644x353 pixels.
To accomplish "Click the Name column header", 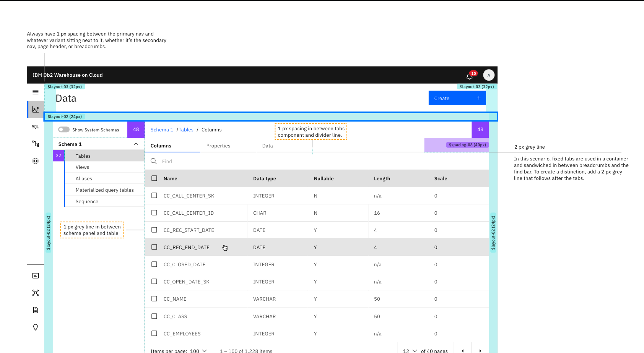I will [170, 178].
